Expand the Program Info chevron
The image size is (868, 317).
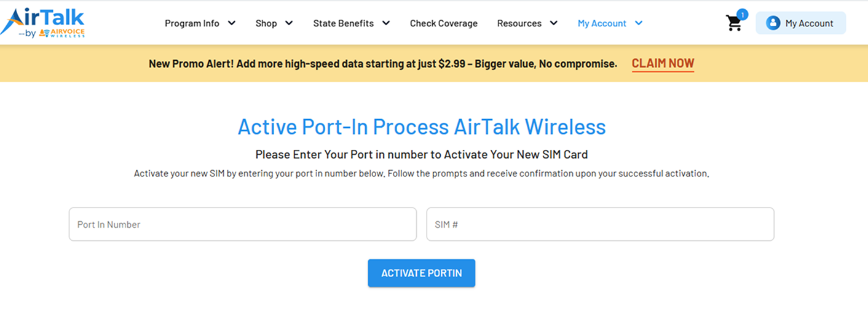(x=232, y=23)
